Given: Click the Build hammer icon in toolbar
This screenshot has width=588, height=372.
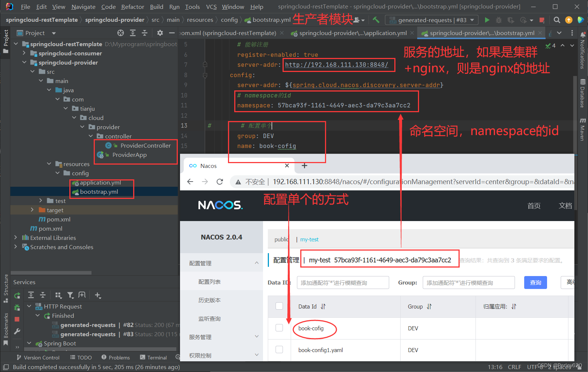Looking at the screenshot, I should pos(376,20).
